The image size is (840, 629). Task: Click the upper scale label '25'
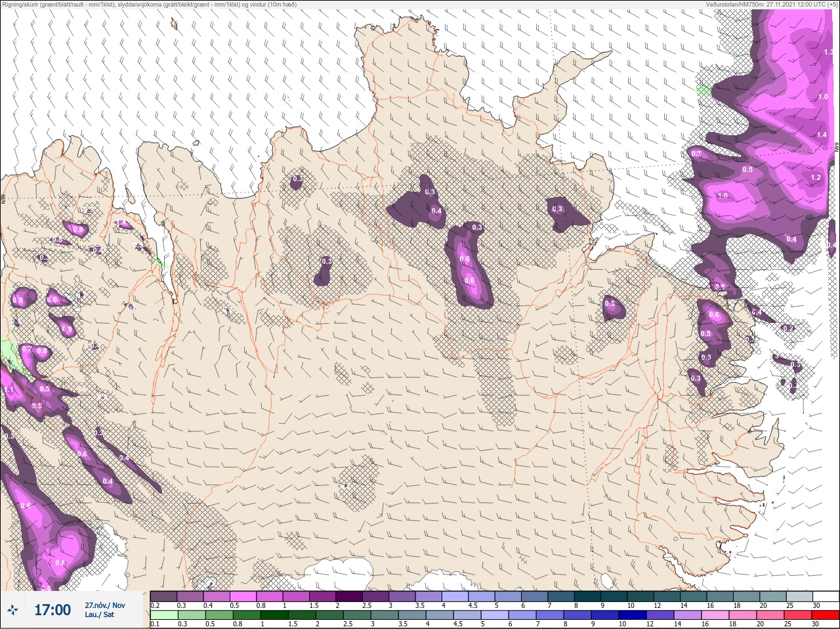(x=789, y=605)
